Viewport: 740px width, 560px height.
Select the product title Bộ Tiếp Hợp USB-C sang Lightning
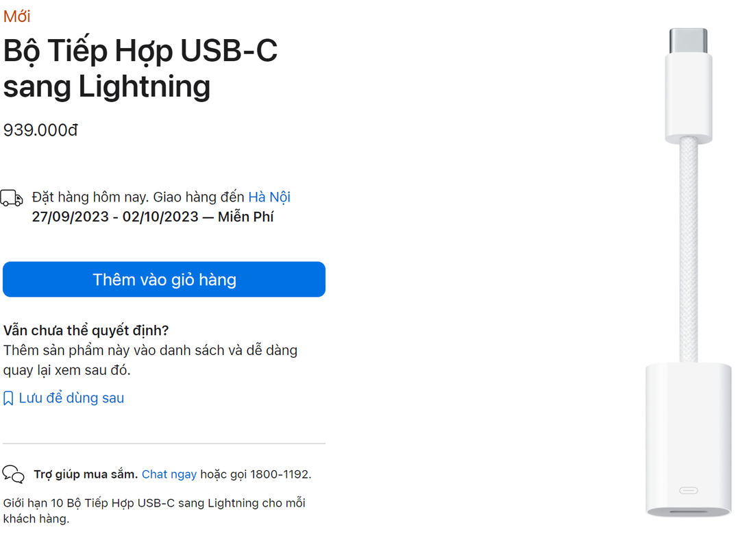(140, 69)
